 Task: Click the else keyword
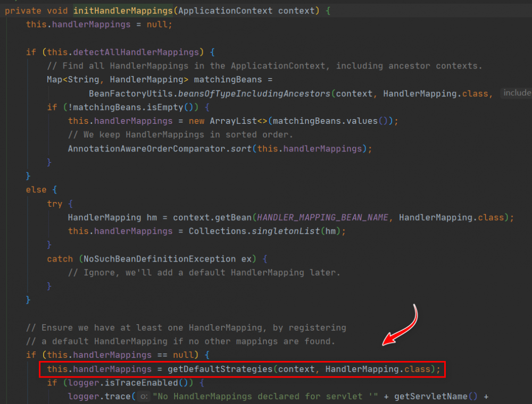tap(36, 190)
